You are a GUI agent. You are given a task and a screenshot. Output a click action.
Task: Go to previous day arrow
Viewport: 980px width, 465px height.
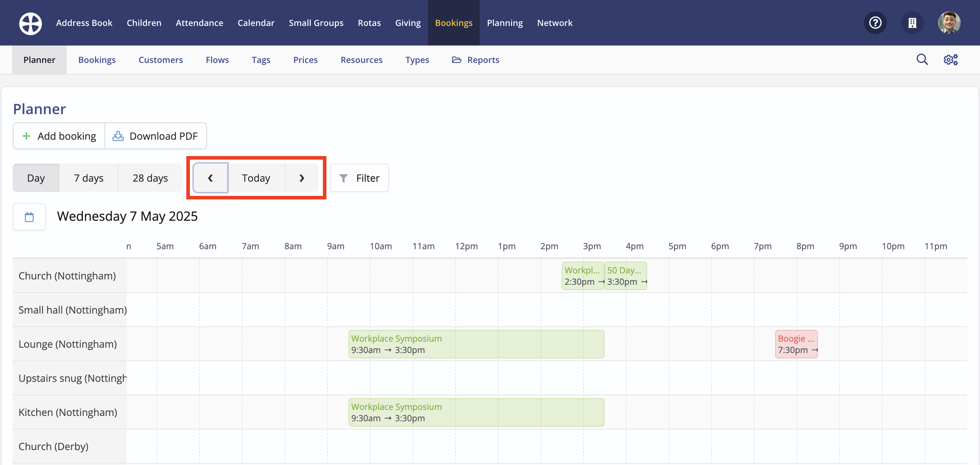pyautogui.click(x=211, y=178)
